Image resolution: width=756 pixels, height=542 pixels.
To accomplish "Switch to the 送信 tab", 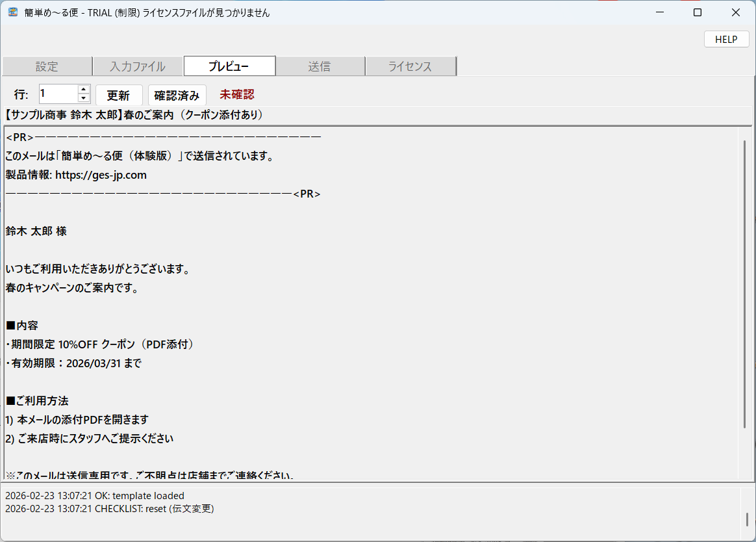I will (320, 66).
